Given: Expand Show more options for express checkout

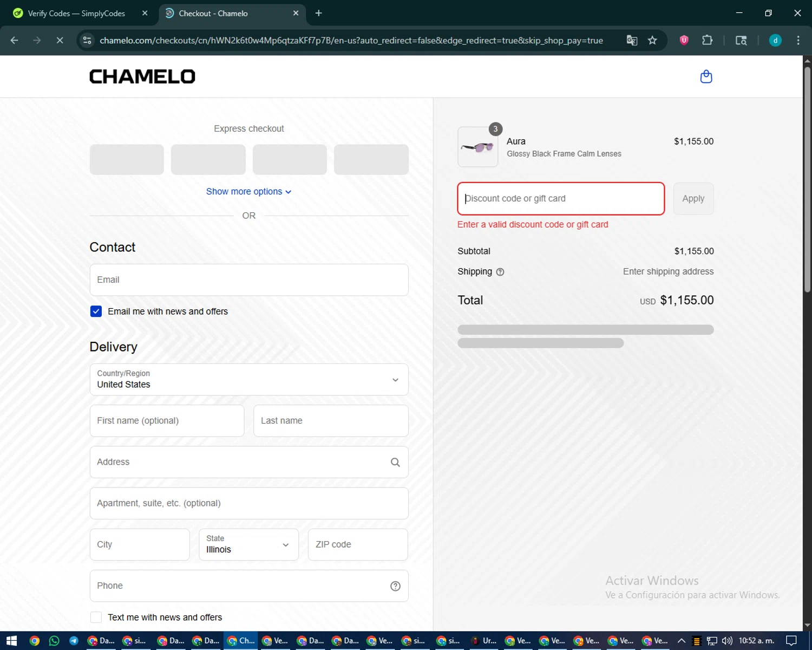Looking at the screenshot, I should pyautogui.click(x=248, y=191).
